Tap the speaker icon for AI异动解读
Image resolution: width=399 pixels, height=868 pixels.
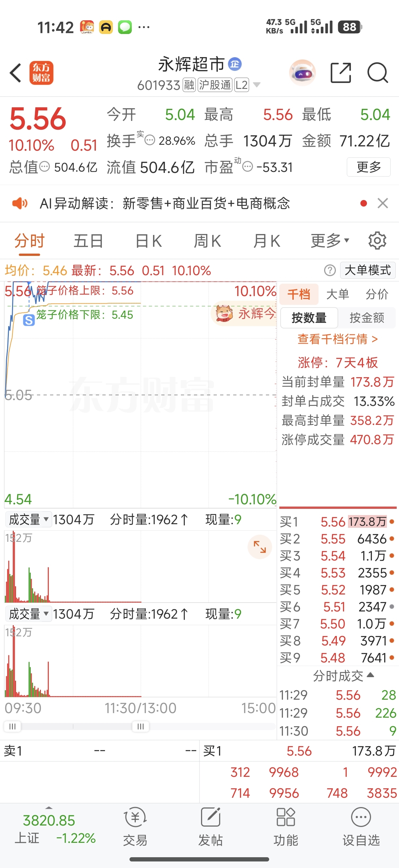[x=20, y=203]
